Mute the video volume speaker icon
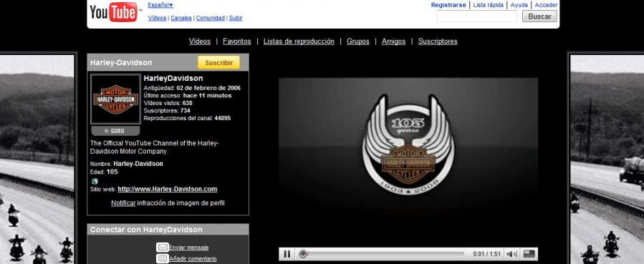The height and width of the screenshot is (264, 644). click(511, 254)
